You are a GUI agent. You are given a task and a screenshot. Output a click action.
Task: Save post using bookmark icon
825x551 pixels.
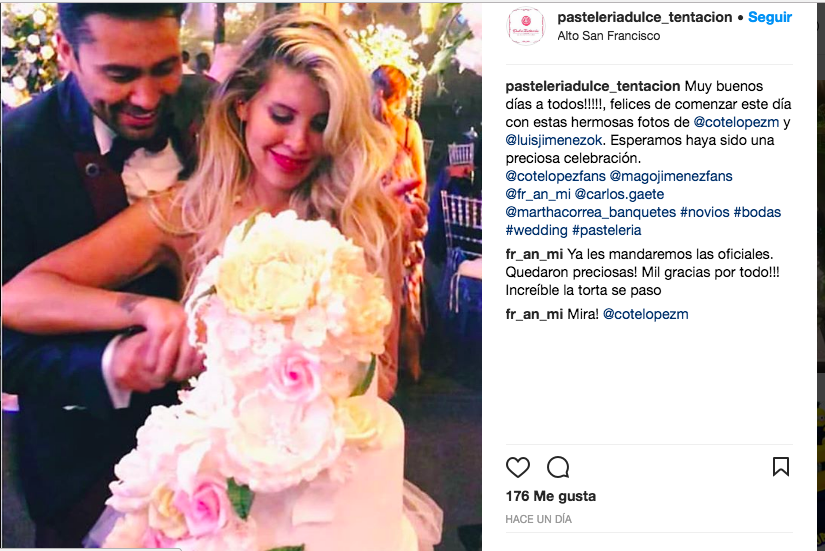(x=781, y=467)
